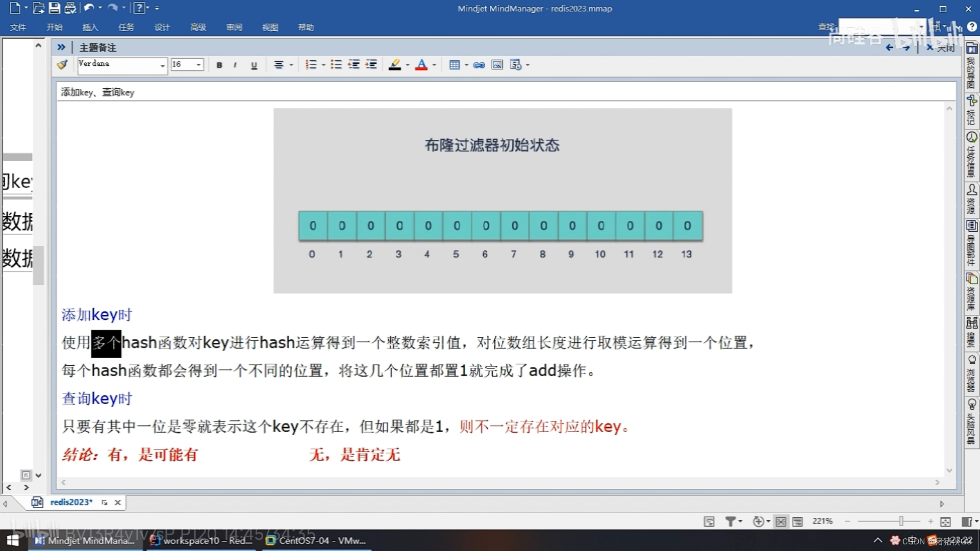Click the increase indent icon
Viewport: 980px width, 551px height.
pyautogui.click(x=371, y=64)
